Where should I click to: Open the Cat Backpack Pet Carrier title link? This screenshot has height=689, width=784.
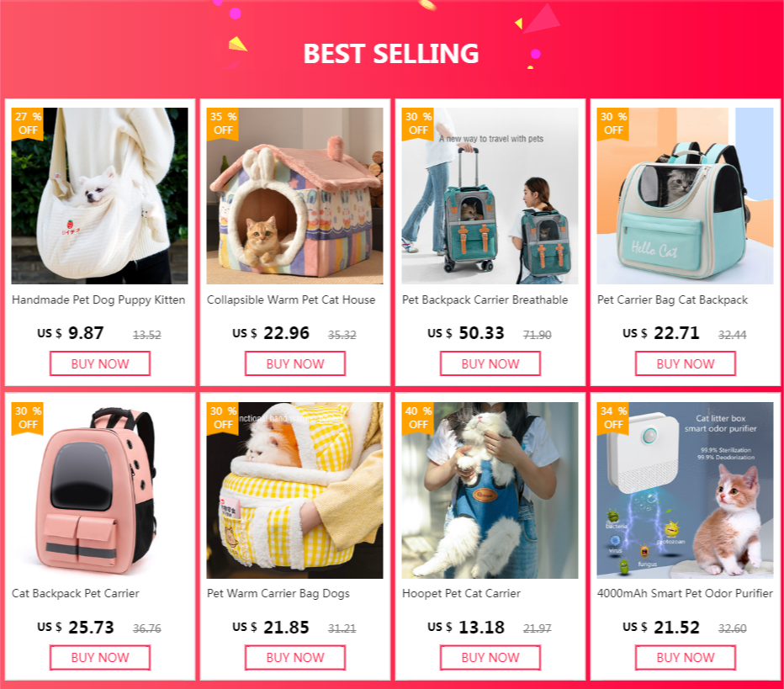click(76, 593)
